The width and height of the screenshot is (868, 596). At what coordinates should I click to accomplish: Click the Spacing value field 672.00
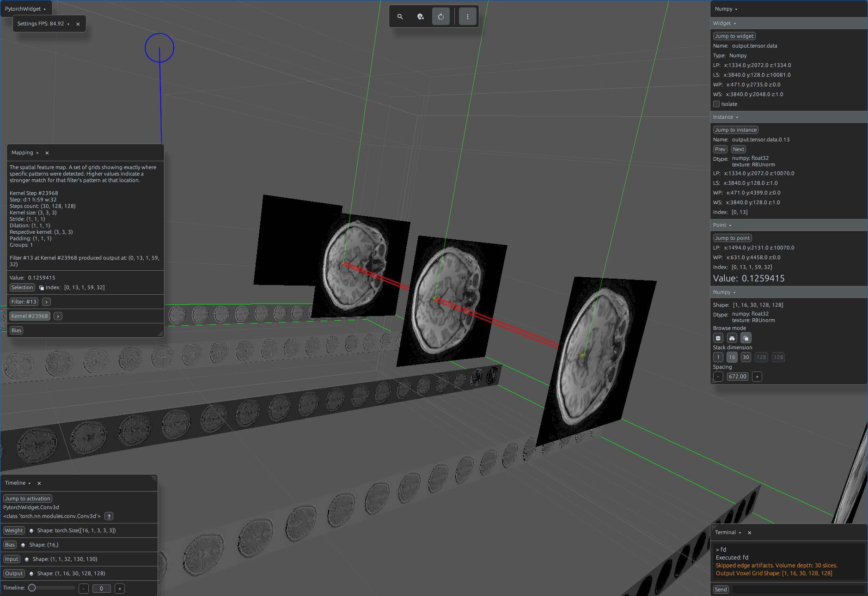pos(738,377)
